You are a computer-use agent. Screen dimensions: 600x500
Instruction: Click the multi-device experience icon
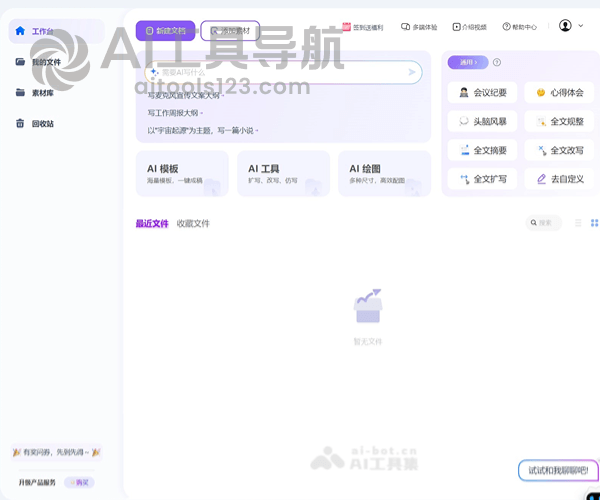point(405,27)
